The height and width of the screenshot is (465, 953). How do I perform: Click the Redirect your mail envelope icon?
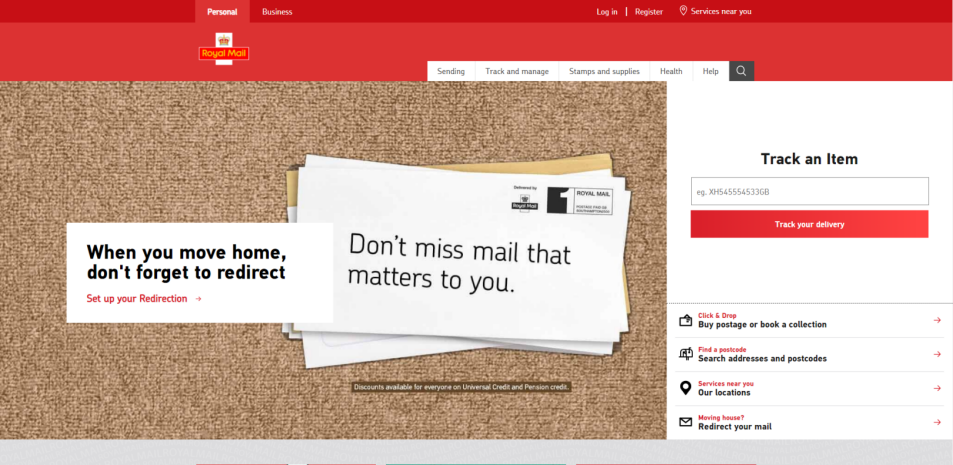click(x=685, y=422)
